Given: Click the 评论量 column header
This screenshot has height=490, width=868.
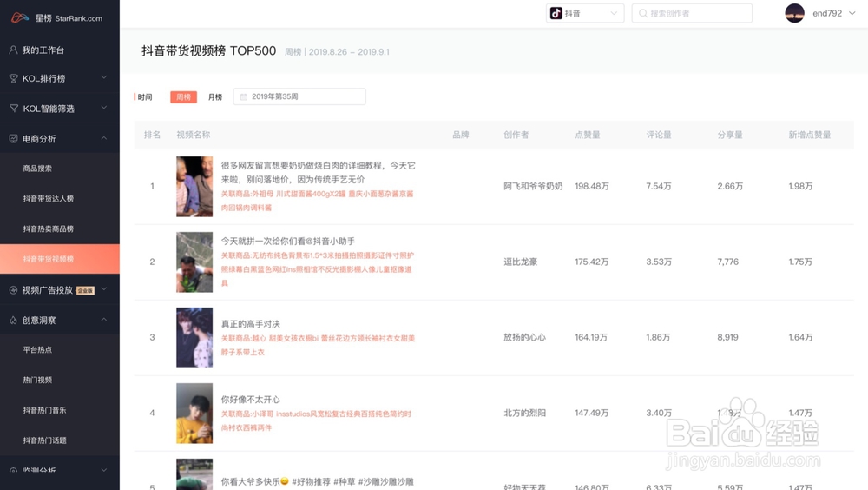Looking at the screenshot, I should click(x=659, y=135).
